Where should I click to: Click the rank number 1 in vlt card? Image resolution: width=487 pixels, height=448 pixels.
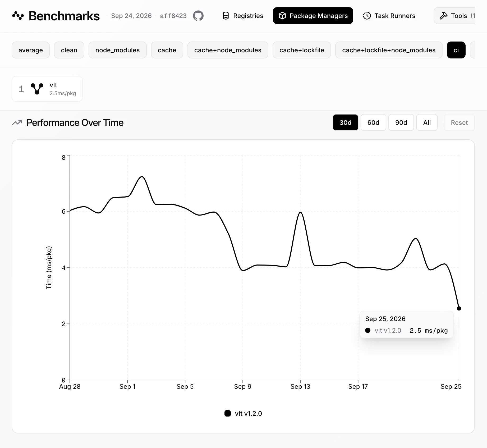click(x=21, y=89)
